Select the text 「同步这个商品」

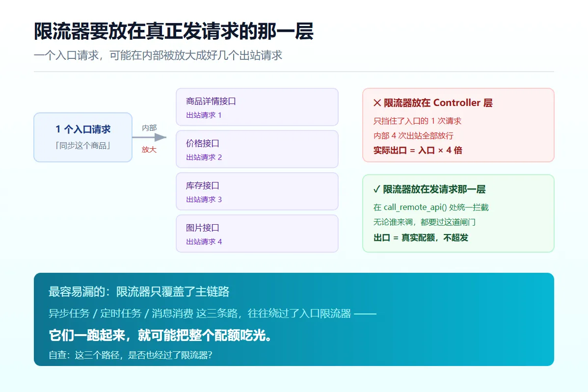pyautogui.click(x=83, y=145)
